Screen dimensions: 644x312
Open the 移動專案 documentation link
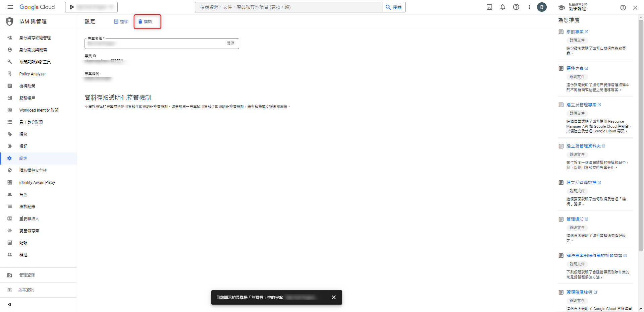[577, 32]
